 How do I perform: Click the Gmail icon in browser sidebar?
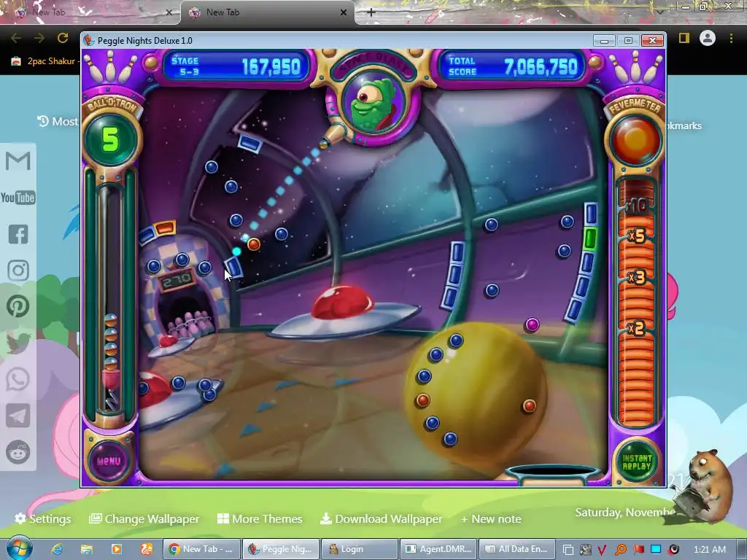click(x=18, y=161)
